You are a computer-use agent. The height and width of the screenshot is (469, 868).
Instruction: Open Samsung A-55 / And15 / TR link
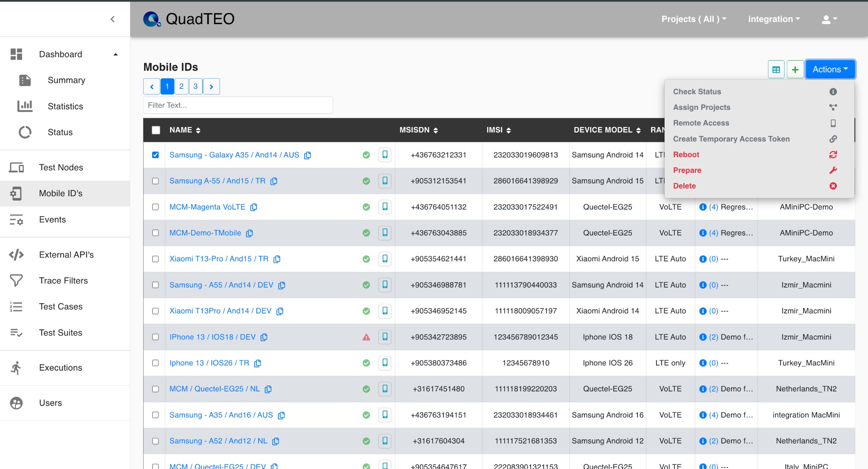(x=217, y=181)
